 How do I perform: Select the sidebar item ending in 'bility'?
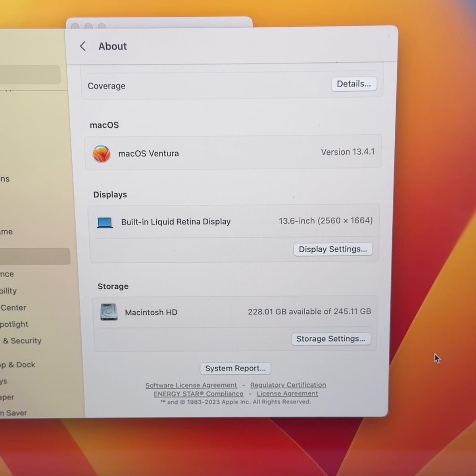point(8,291)
